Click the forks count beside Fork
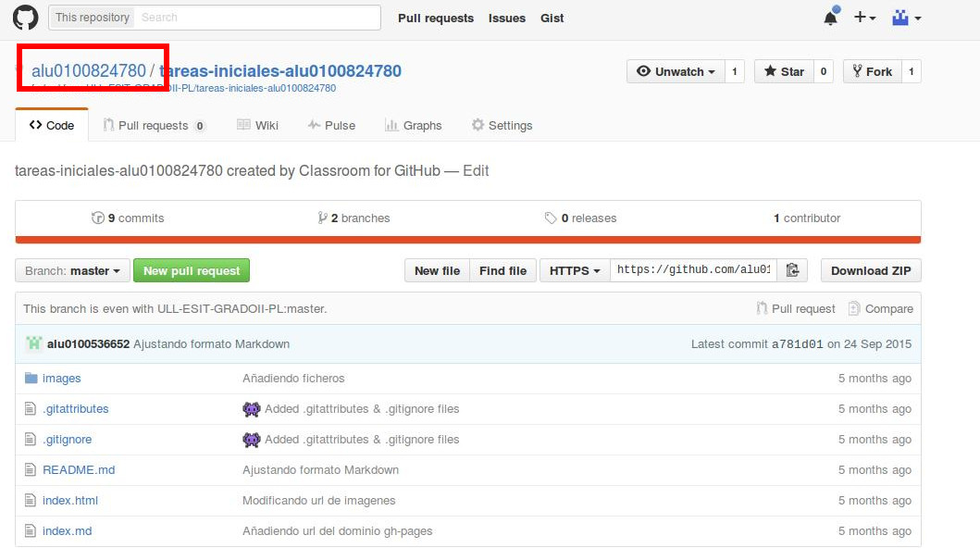980x548 pixels. click(912, 71)
